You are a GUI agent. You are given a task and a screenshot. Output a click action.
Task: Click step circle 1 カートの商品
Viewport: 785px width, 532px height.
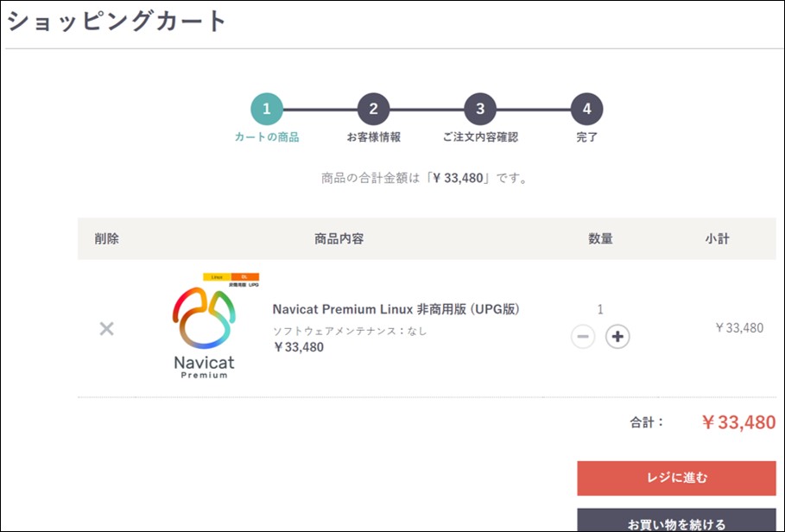(266, 107)
